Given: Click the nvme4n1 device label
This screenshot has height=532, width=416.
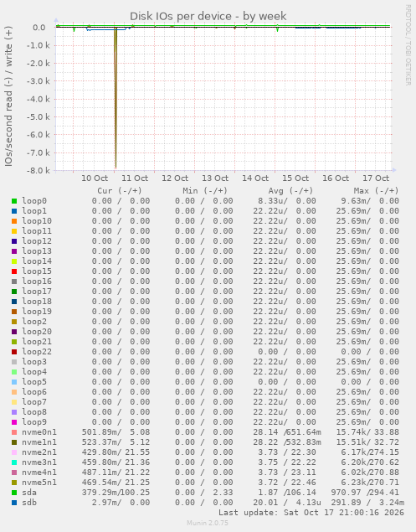Looking at the screenshot, I should pyautogui.click(x=39, y=473).
